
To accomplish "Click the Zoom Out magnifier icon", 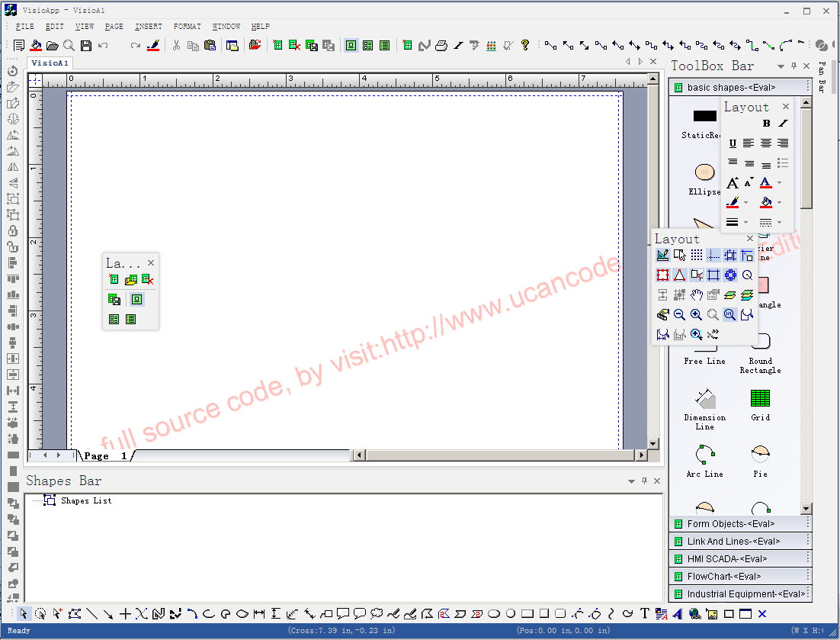I will pos(679,314).
